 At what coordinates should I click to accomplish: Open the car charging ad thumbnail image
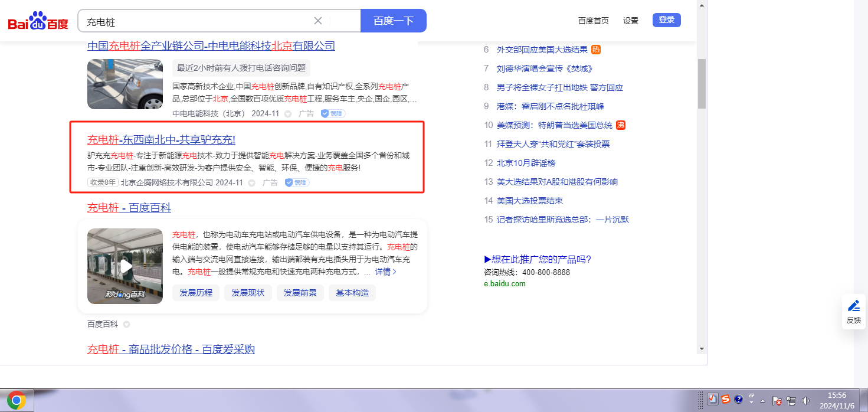pyautogui.click(x=125, y=84)
